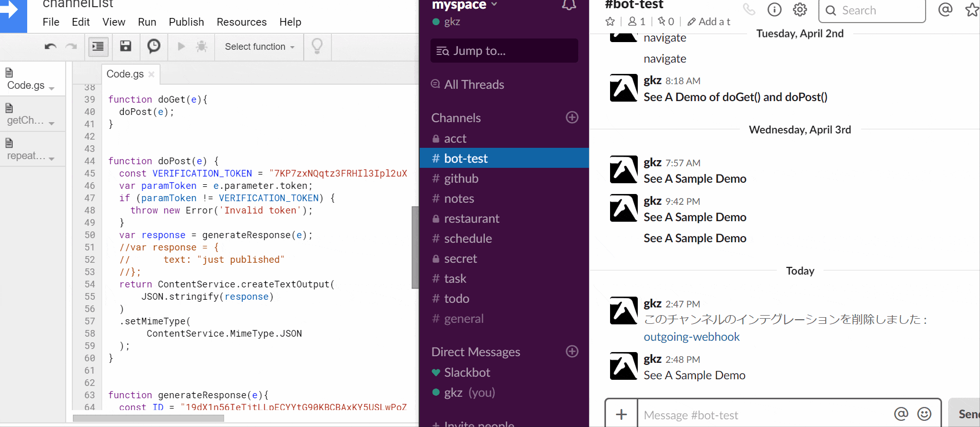Click the Redo arrow in script toolbar
Screen dimensions: 980x427
pos(71,47)
